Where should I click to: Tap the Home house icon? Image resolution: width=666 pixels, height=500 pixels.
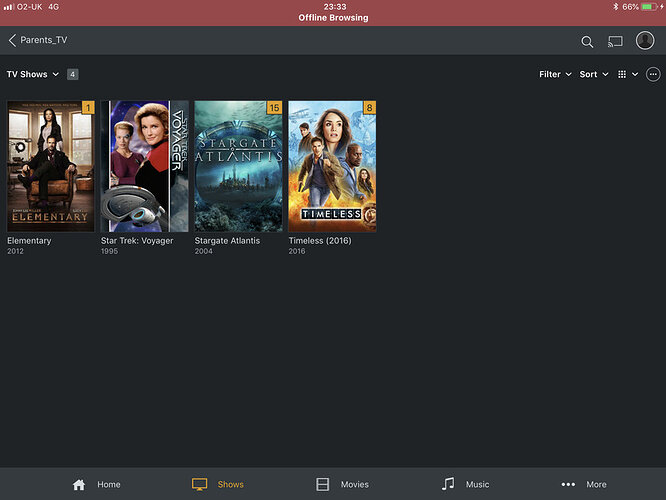[79, 484]
